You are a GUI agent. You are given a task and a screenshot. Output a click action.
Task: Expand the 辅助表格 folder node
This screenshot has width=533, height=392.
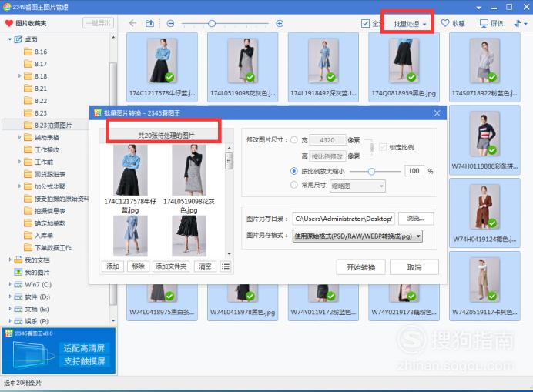click(19, 137)
